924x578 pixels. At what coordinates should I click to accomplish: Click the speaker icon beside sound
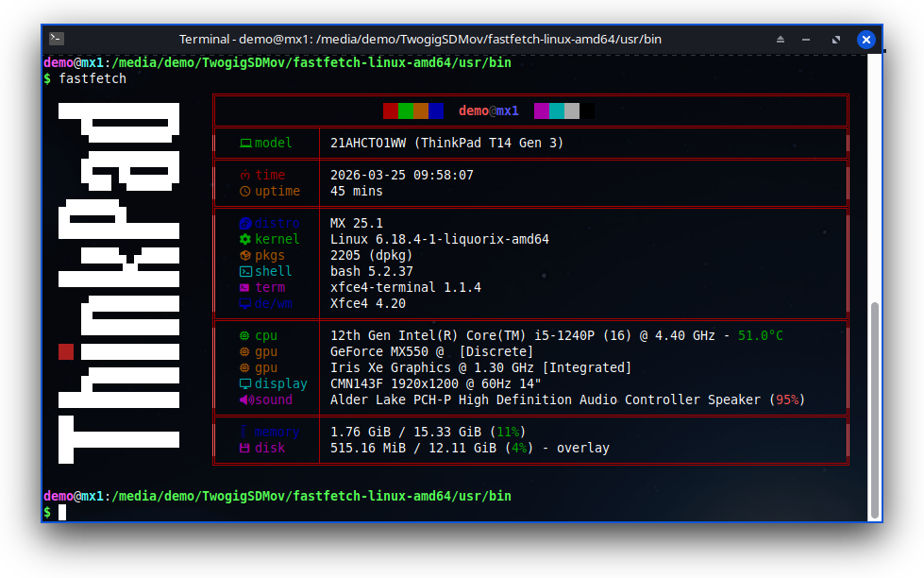(246, 399)
